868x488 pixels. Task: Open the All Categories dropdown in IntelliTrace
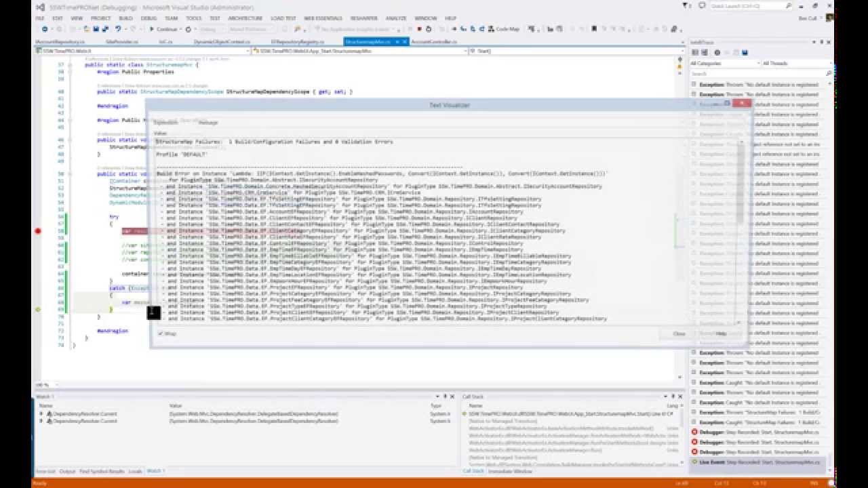coord(758,62)
